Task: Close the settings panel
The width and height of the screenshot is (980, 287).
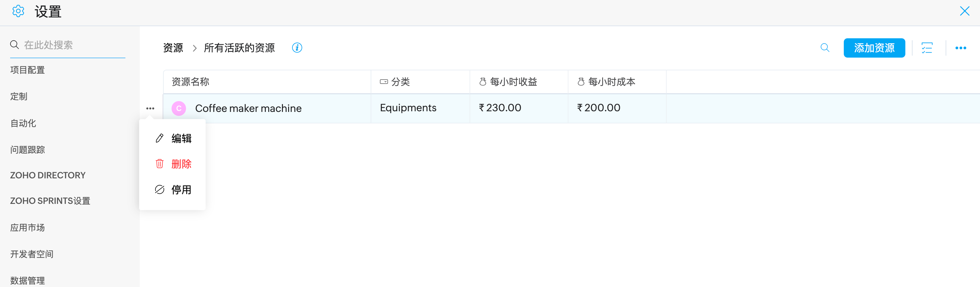Action: pos(964,11)
